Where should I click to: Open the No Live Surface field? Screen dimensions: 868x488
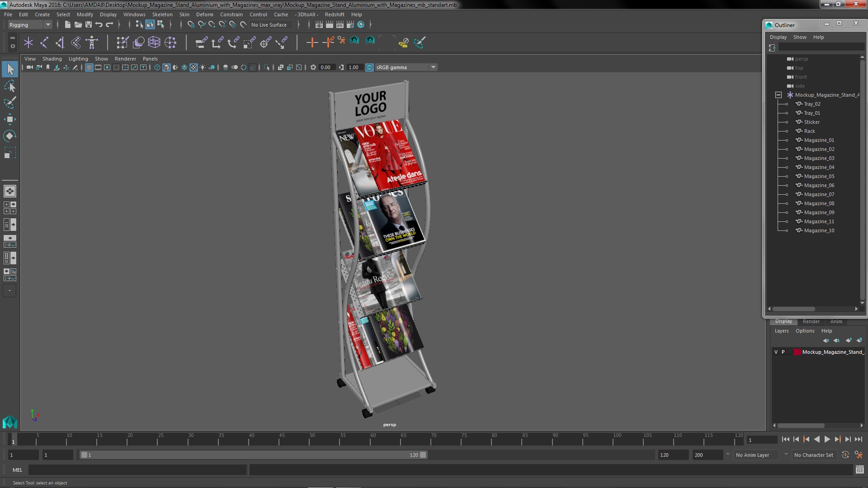coord(272,25)
